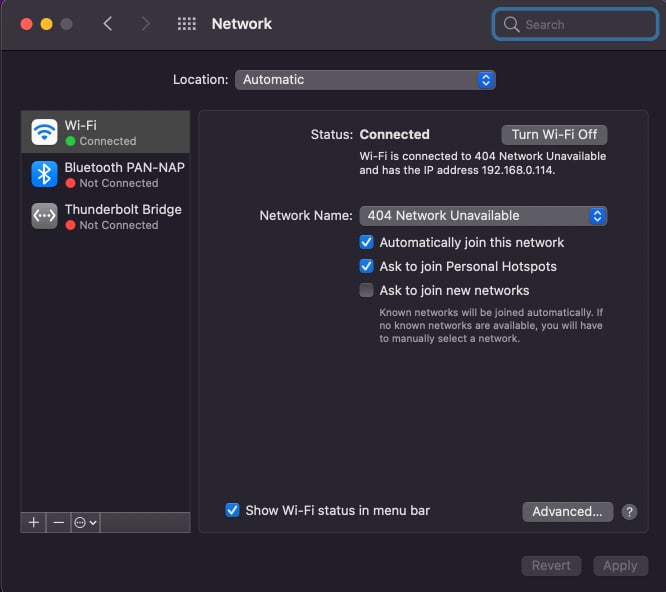
Task: Open the Network Name dropdown
Action: 483,216
